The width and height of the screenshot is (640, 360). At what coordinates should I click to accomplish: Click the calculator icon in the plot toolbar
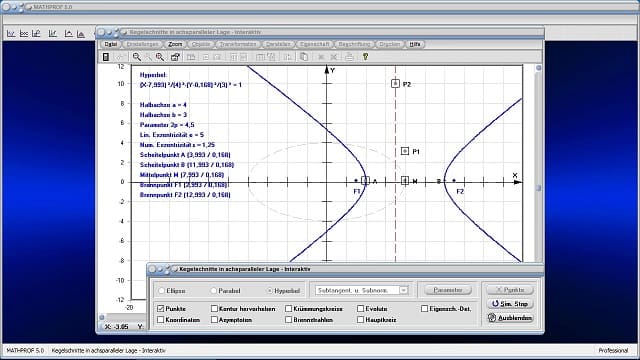(x=106, y=57)
